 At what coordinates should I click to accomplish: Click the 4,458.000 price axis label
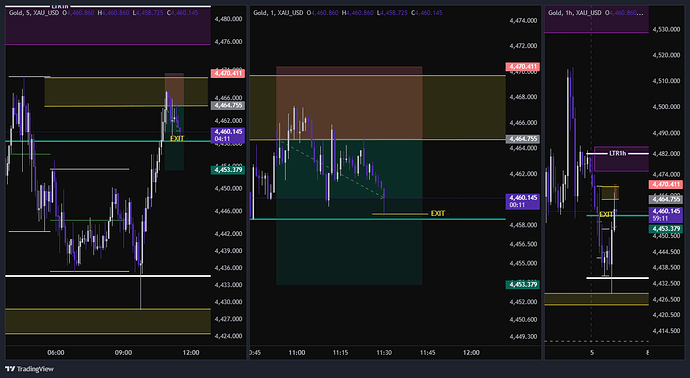pyautogui.click(x=523, y=225)
